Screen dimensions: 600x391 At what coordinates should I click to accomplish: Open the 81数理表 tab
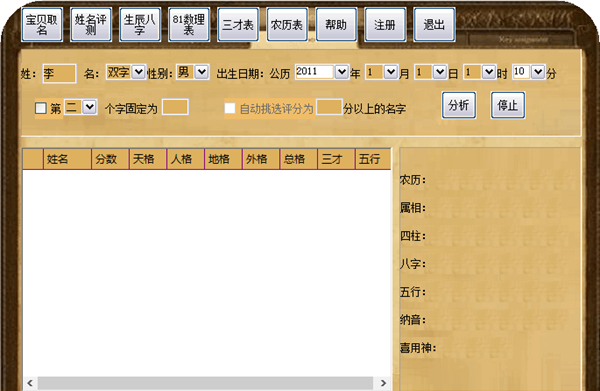[189, 24]
